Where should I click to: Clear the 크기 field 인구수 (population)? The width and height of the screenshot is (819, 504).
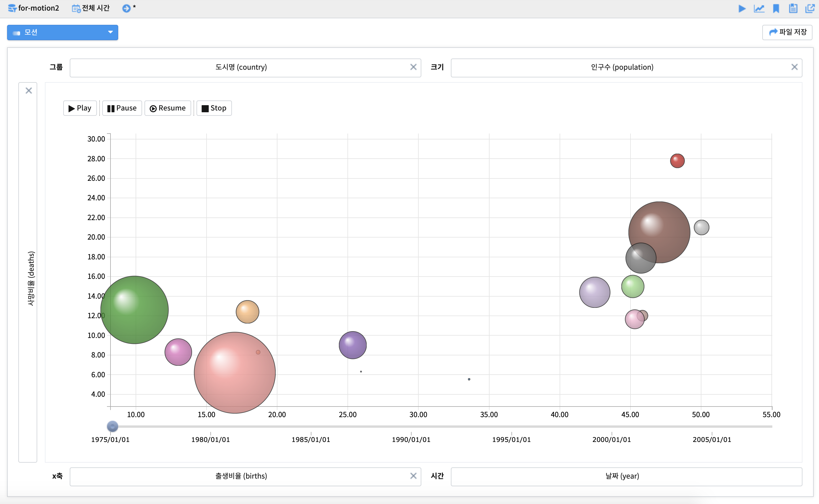tap(794, 67)
